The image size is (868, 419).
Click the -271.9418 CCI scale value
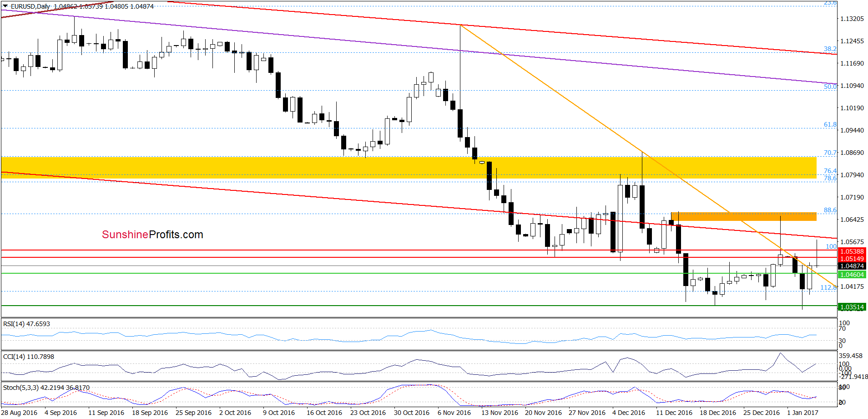point(853,377)
